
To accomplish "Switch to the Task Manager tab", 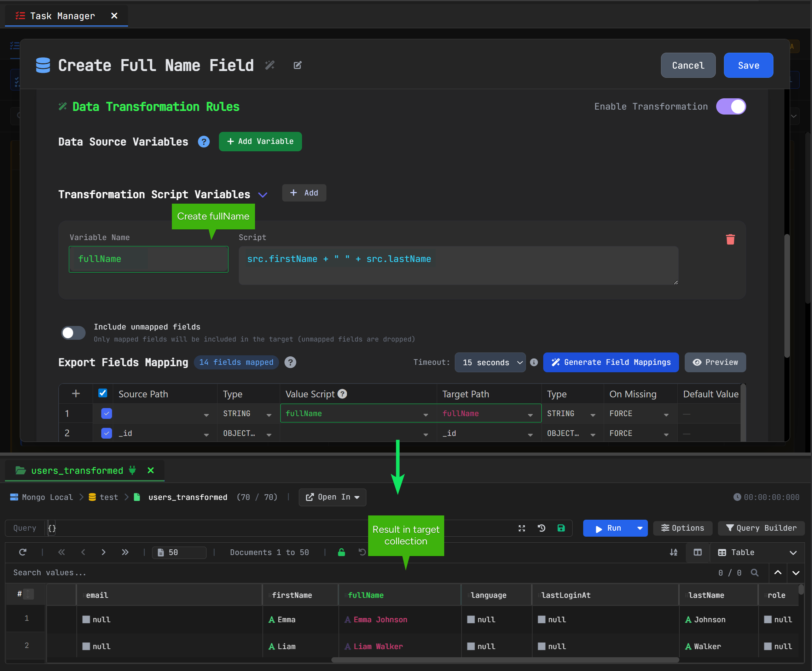I will pos(62,16).
